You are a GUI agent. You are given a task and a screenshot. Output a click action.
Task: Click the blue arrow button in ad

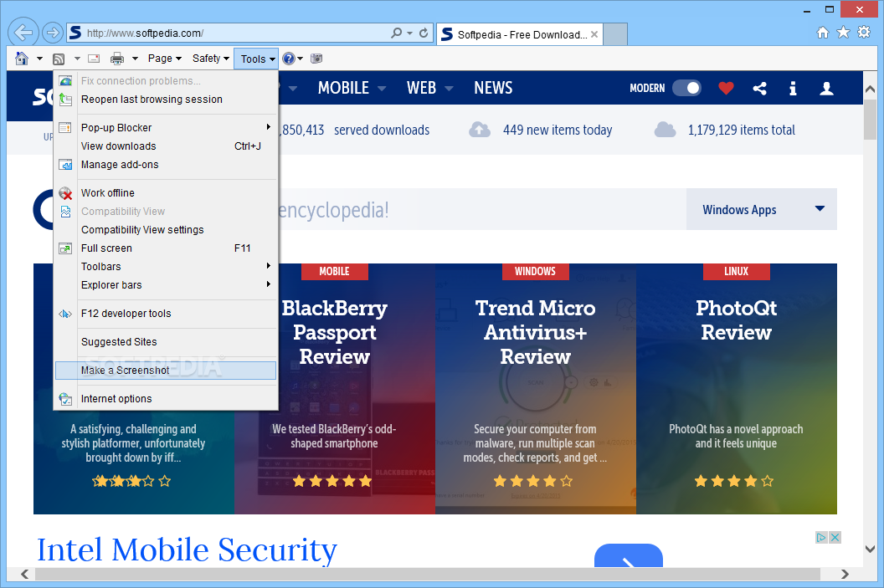tap(629, 556)
